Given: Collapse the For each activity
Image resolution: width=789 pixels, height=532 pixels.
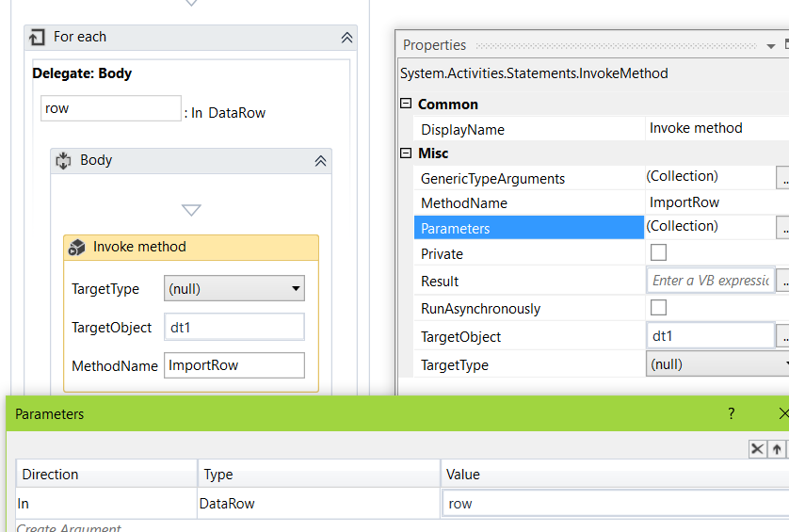Looking at the screenshot, I should tap(346, 38).
